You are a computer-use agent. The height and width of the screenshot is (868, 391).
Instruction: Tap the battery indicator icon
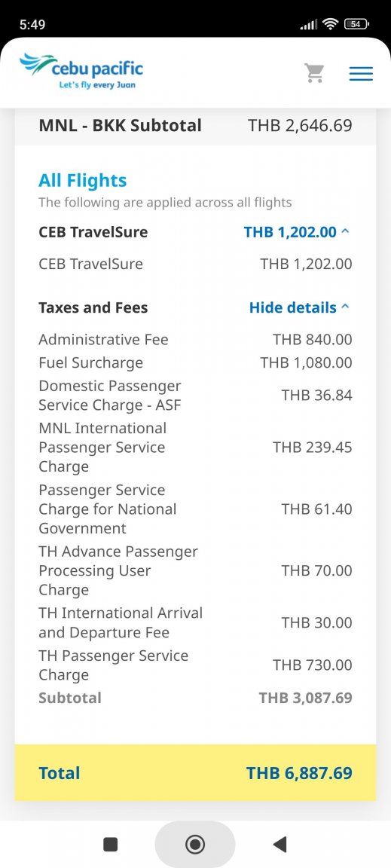(356, 24)
